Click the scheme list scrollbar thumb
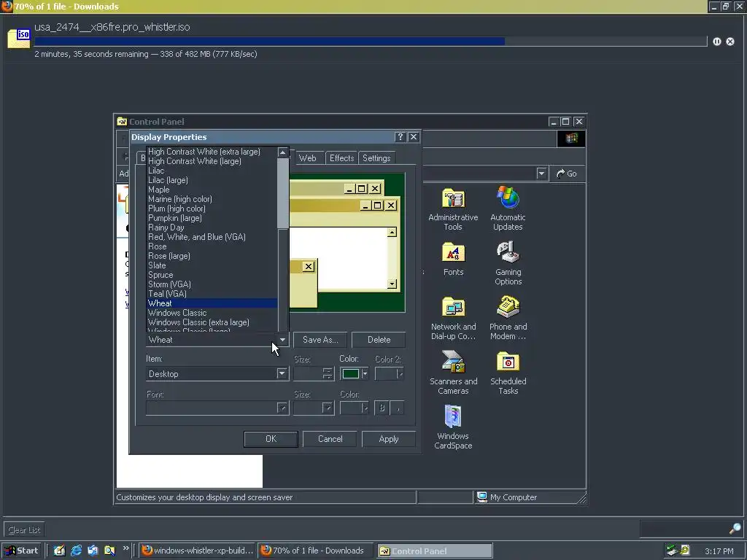 282,193
